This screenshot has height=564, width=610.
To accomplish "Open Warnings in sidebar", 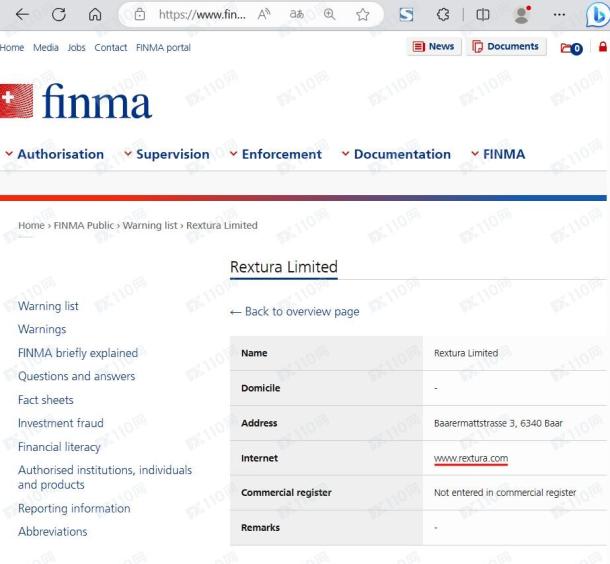I will click(42, 329).
